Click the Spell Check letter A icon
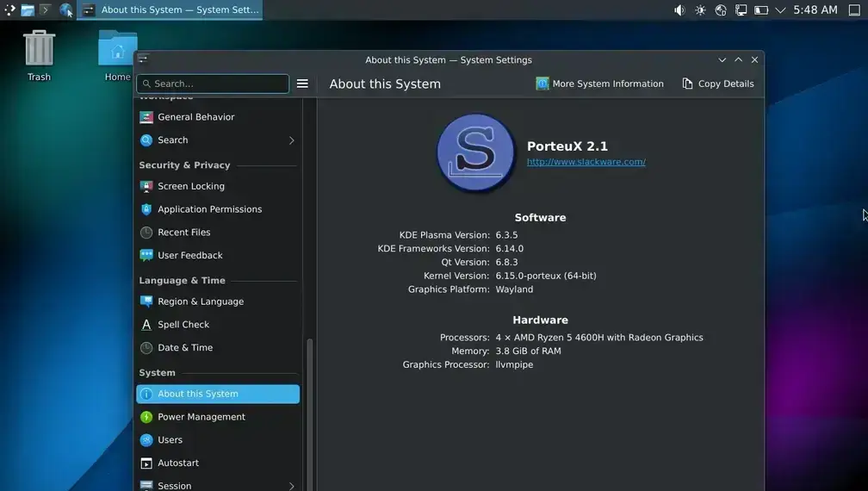The height and width of the screenshot is (491, 868). (x=146, y=325)
